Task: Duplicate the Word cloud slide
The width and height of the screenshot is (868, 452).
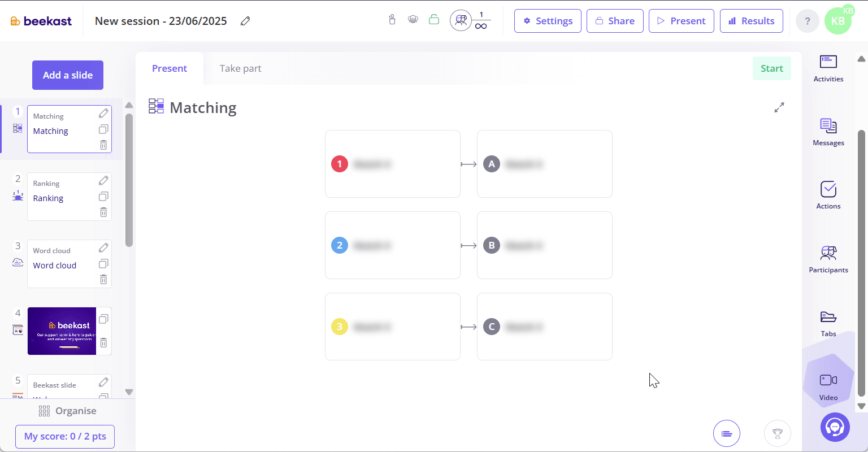Action: (x=103, y=264)
